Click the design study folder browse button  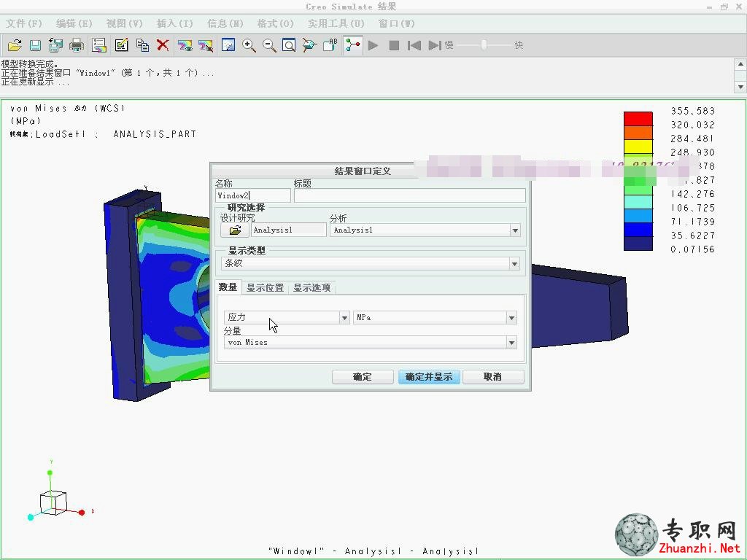pyautogui.click(x=235, y=230)
